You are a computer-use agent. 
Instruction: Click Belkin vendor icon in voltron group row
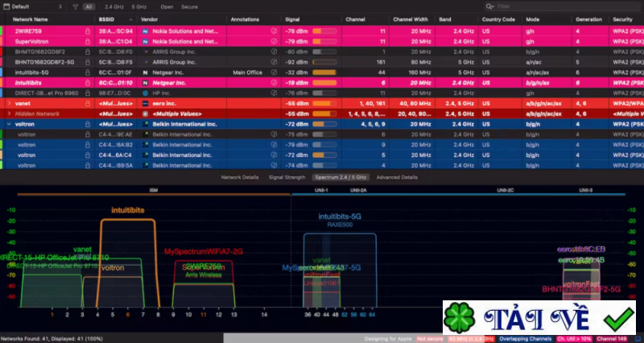click(145, 124)
